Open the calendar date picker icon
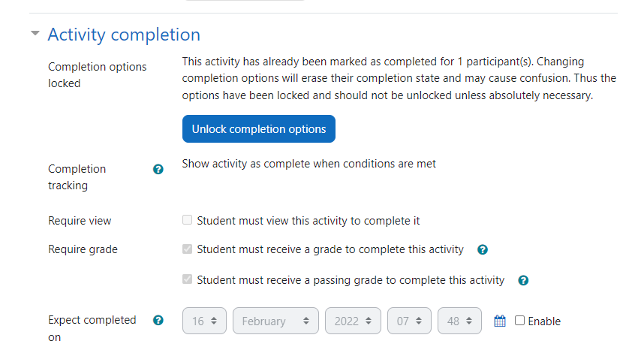Image resolution: width=644 pixels, height=356 pixels. (x=500, y=321)
